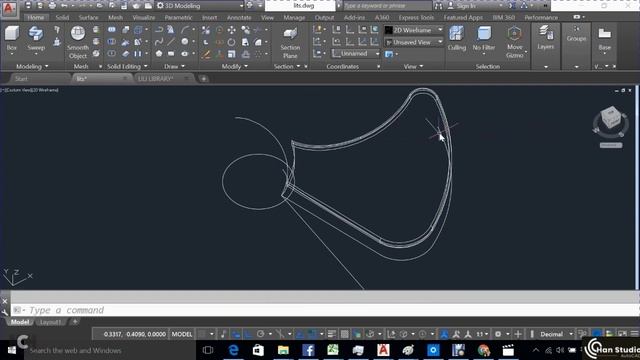Click the Workspace Switching gear icon

click(x=498, y=334)
